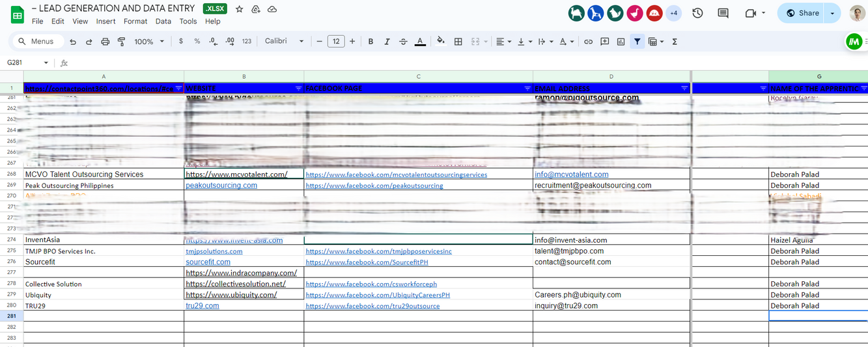Screen dimensions: 868x347
Task: Open the zoom level dropdown at 100%
Action: click(x=149, y=42)
